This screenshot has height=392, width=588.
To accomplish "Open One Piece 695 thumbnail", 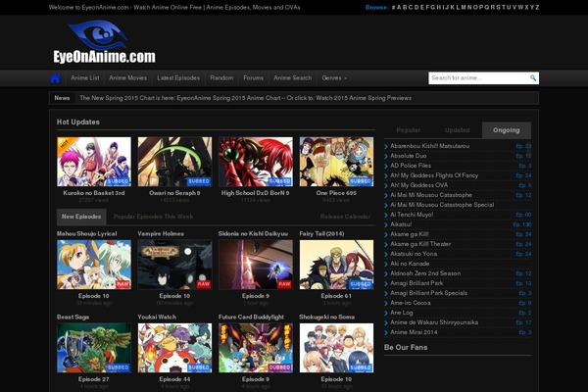I will coord(336,162).
